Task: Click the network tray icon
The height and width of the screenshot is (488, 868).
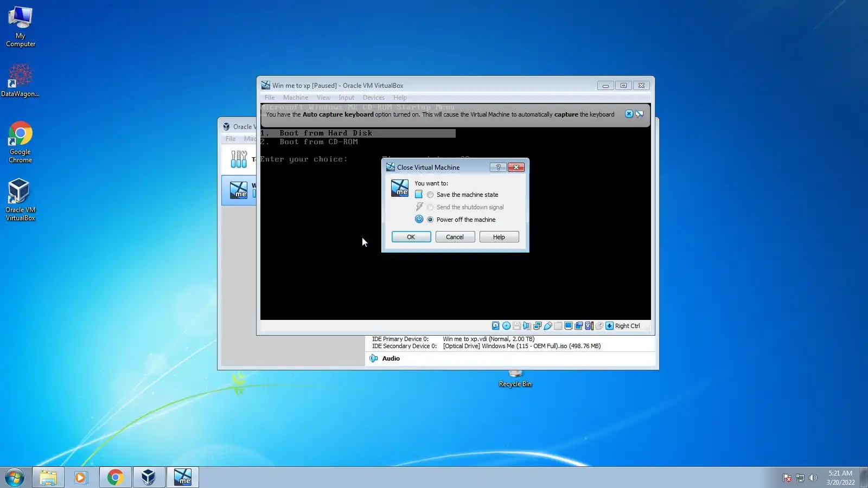Action: click(800, 478)
